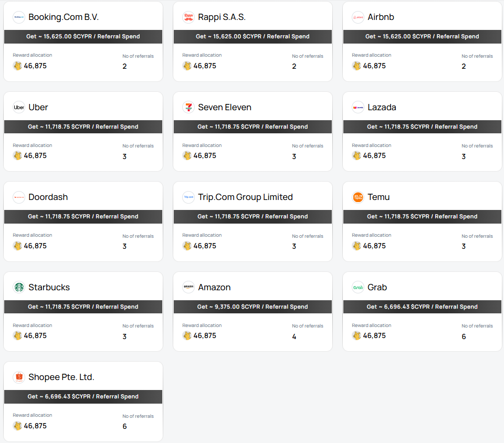Image resolution: width=504 pixels, height=443 pixels.
Task: Open the Trip.Com Group Limited title
Action: pos(245,197)
